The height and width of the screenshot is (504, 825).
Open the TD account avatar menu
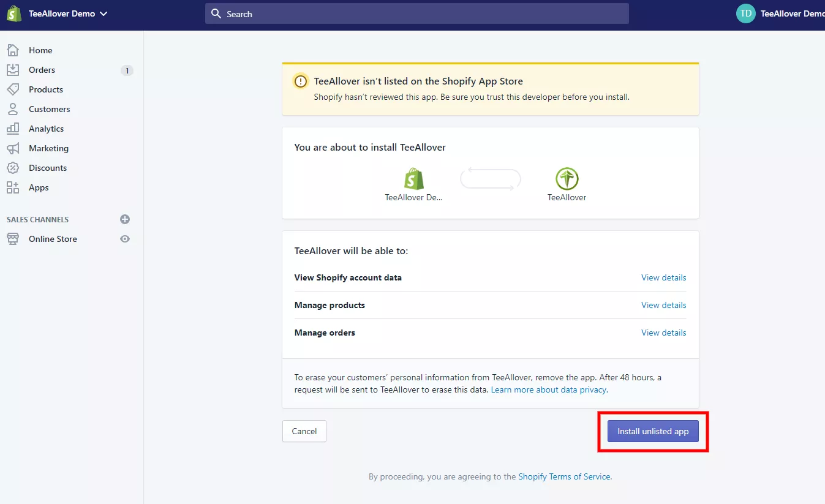pos(745,13)
